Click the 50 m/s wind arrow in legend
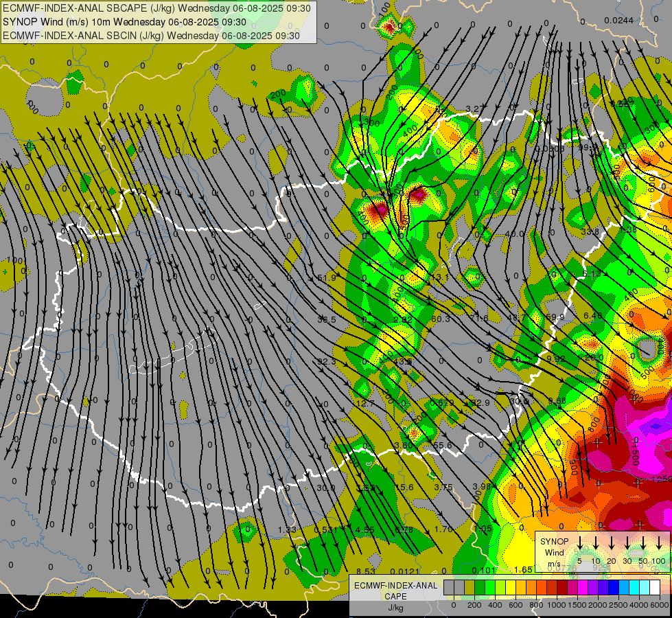 (x=643, y=542)
